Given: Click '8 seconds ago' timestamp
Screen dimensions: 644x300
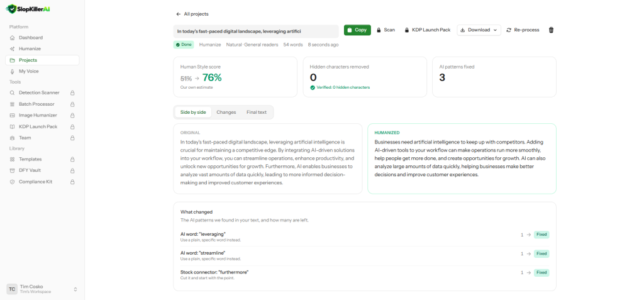Looking at the screenshot, I should point(323,45).
